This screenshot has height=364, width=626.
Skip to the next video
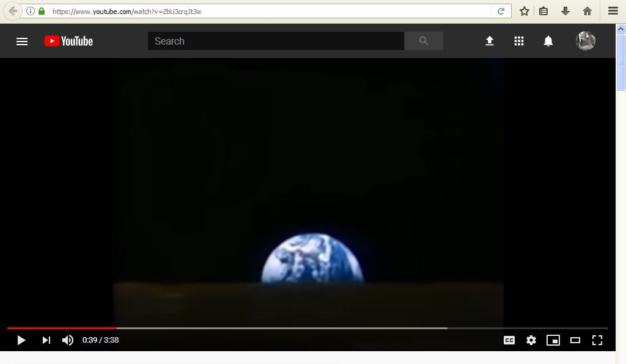(x=46, y=340)
